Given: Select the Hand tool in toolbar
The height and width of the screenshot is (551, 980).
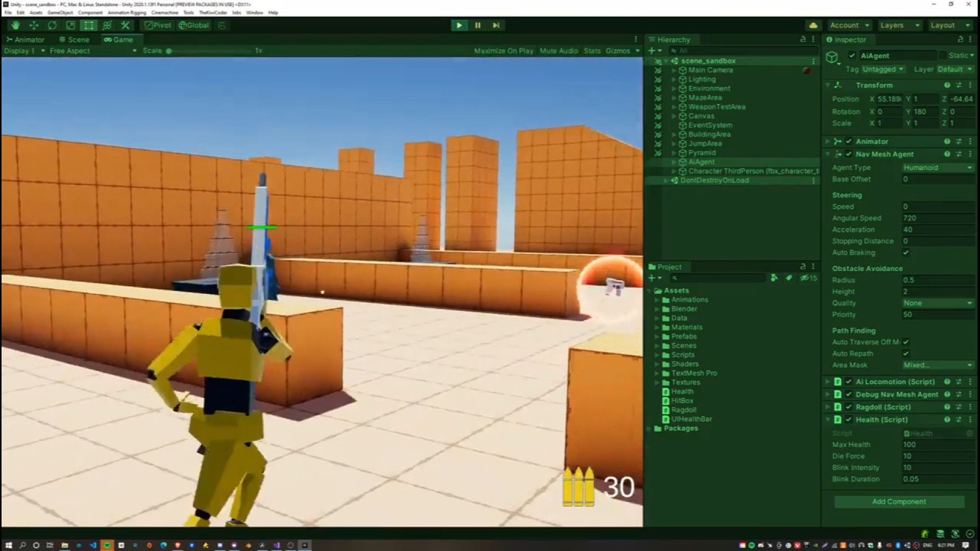Looking at the screenshot, I should (x=15, y=25).
